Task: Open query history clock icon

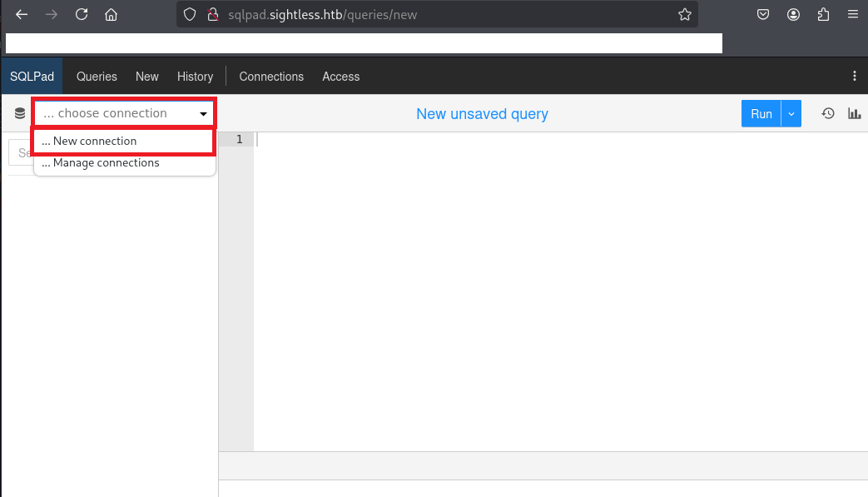Action: coord(828,114)
